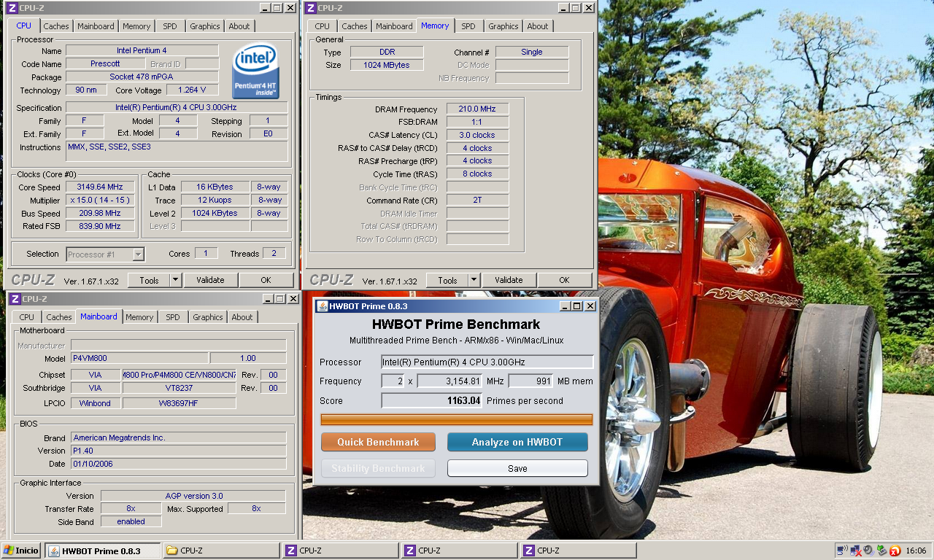This screenshot has width=934, height=560.
Task: Click the Windows logo on the Inicio button
Action: (x=9, y=551)
